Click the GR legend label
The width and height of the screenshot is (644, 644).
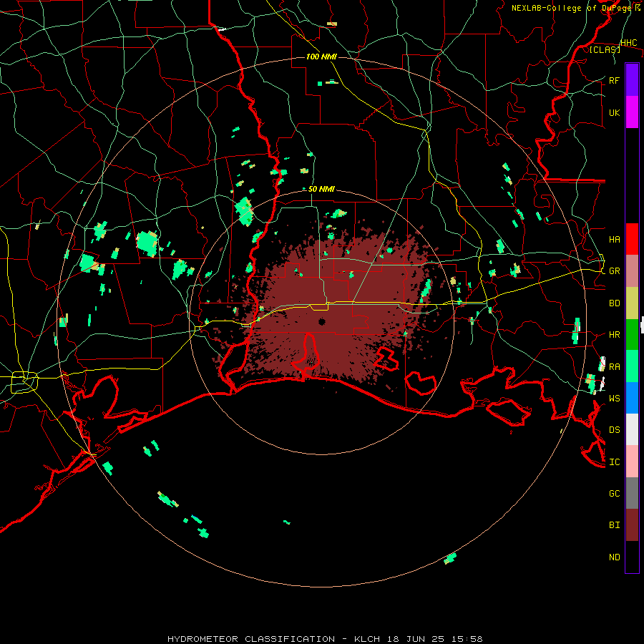[615, 271]
